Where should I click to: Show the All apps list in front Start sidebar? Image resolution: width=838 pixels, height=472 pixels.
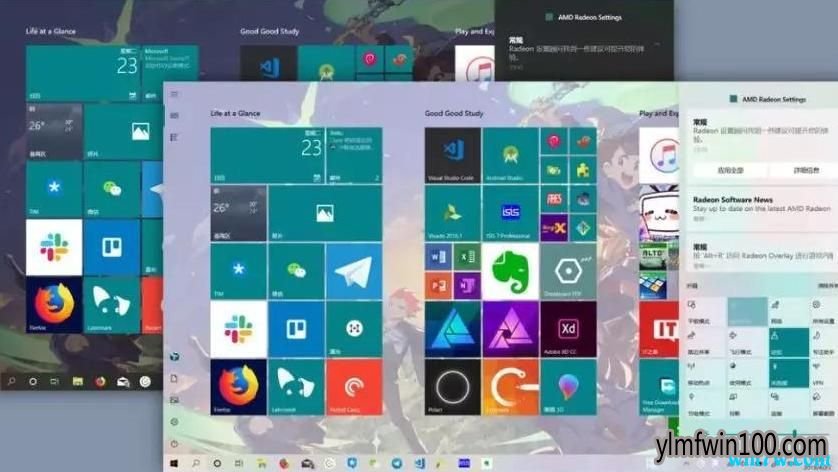(174, 137)
